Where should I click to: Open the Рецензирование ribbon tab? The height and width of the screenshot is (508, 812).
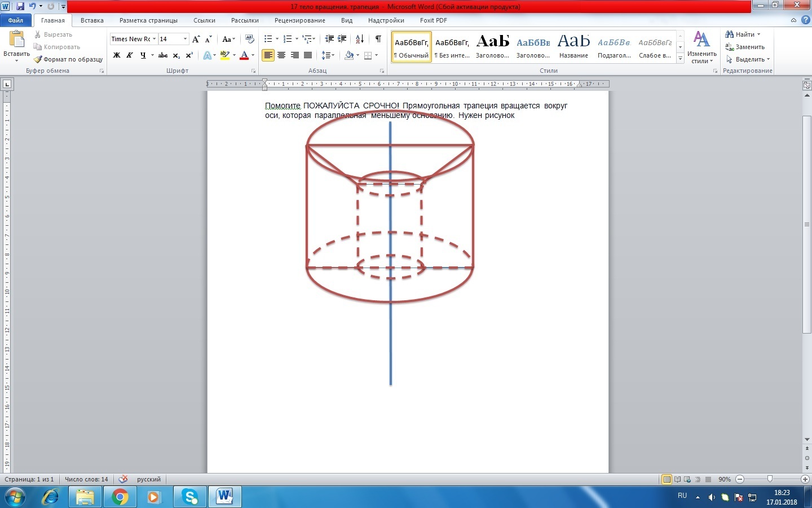coord(299,20)
